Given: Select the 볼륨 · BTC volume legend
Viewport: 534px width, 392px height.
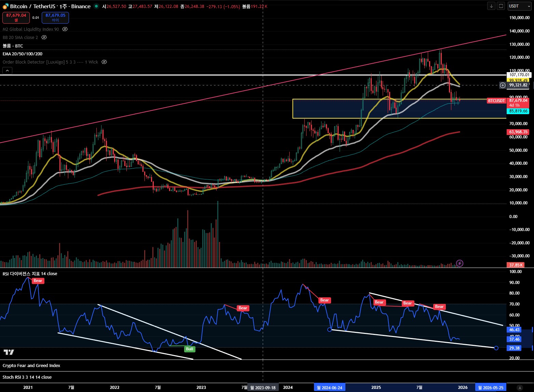Looking at the screenshot, I should [13, 46].
